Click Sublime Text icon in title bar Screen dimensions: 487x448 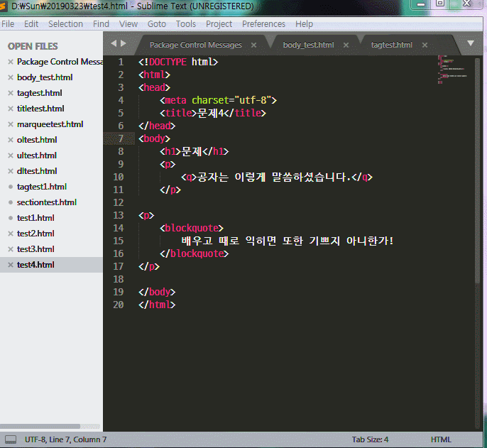pos(3,6)
